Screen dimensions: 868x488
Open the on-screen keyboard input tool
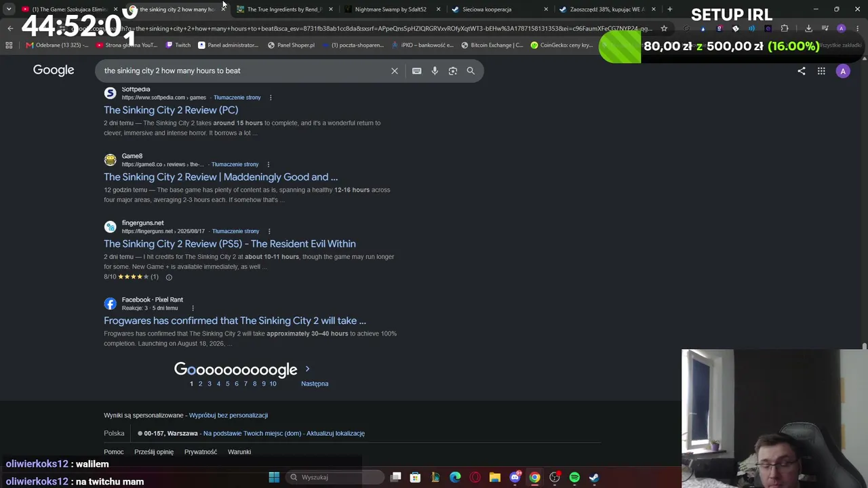point(416,70)
